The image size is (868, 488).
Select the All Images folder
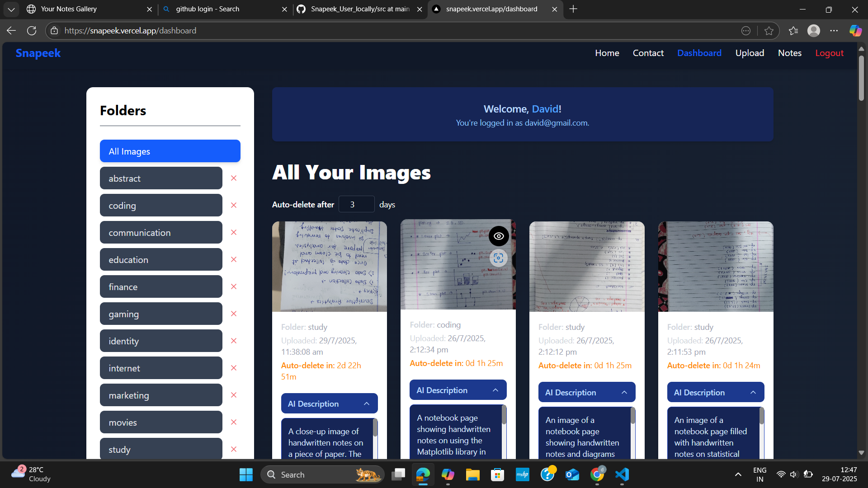[170, 151]
